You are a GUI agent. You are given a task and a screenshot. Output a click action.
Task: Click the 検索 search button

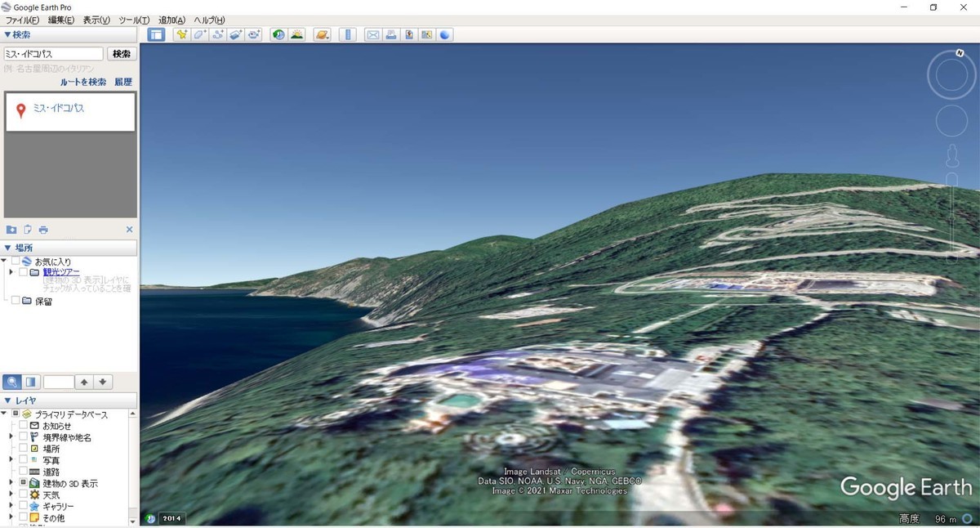[122, 54]
